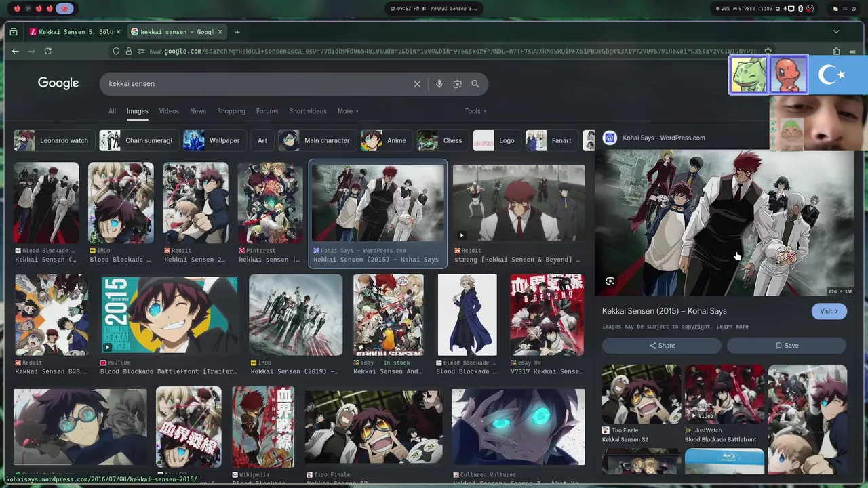Open the Reddit strong Kekkai Sensen & Beyond video thumbnail
This screenshot has width=868, height=488.
(x=519, y=203)
